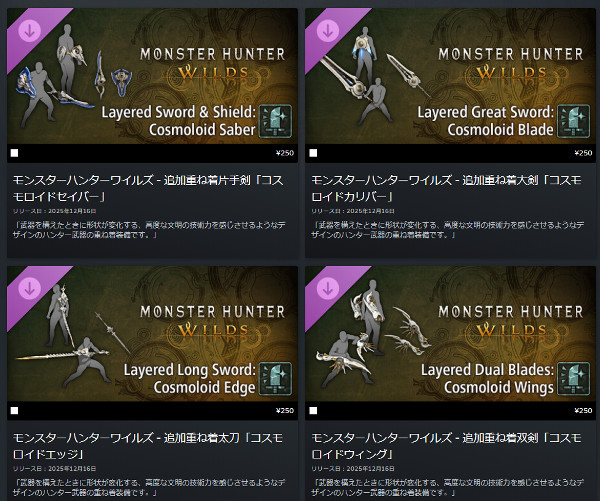
Task: Open the コスモロイドエッジ DLC title link
Action: (x=148, y=446)
